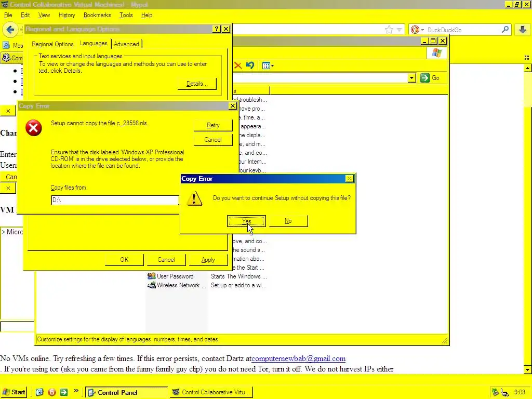Open the browser Help menu
This screenshot has width=532, height=399.
click(147, 15)
